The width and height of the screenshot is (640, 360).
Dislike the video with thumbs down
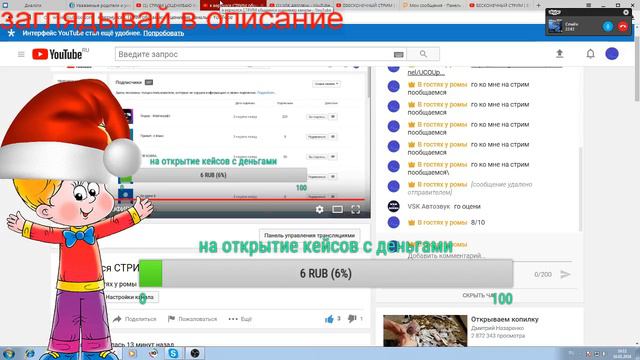click(x=352, y=319)
